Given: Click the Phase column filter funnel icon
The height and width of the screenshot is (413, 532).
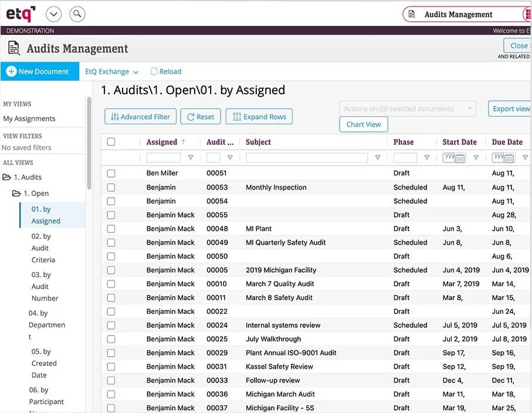Looking at the screenshot, I should point(427,157).
